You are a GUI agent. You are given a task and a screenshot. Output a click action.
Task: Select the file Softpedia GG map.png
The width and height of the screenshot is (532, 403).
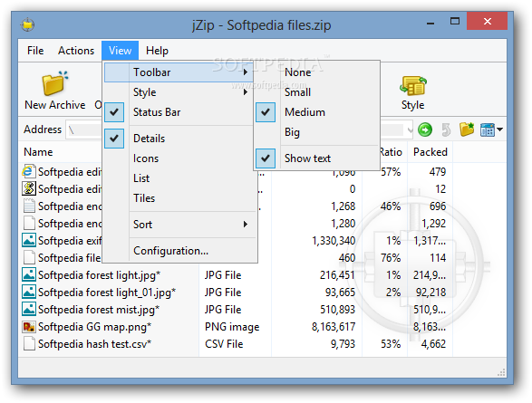[94, 327]
